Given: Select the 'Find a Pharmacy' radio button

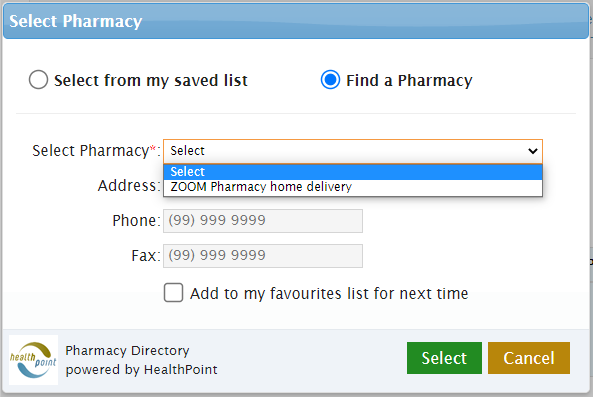Looking at the screenshot, I should 330,80.
